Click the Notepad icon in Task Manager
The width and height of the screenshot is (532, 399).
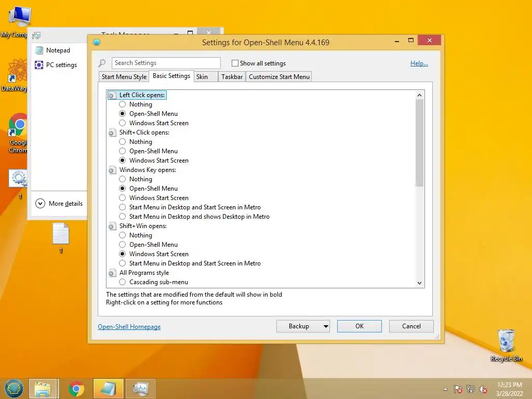39,50
